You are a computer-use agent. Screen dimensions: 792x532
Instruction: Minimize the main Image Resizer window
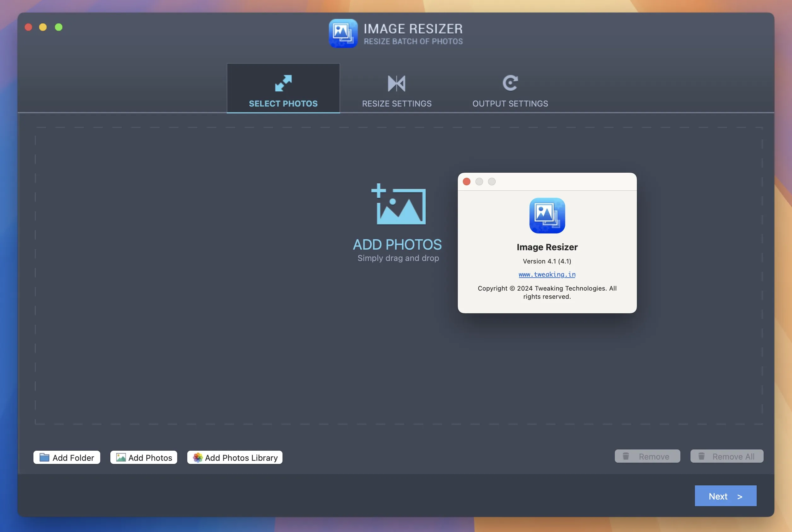tap(43, 27)
